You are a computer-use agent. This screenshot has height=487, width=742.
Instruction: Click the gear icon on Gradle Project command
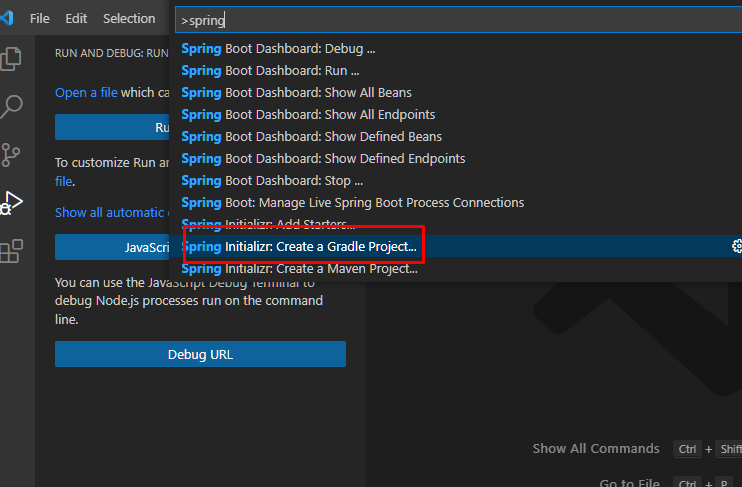pyautogui.click(x=737, y=246)
